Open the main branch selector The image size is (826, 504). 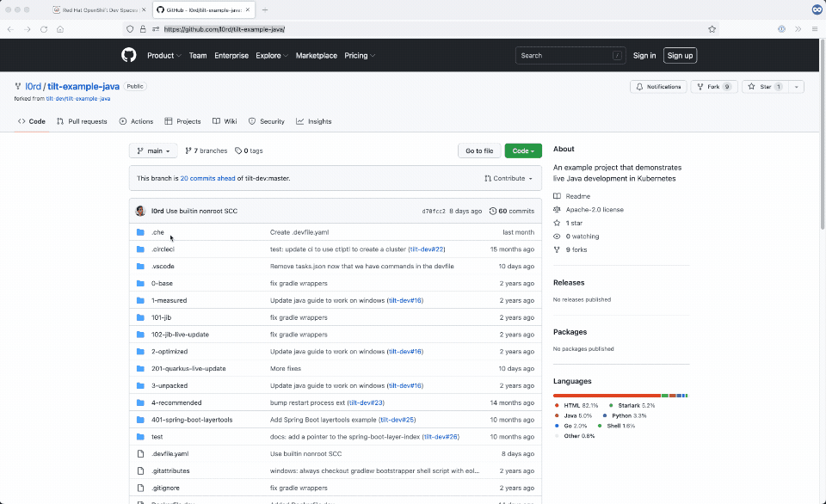pos(153,151)
